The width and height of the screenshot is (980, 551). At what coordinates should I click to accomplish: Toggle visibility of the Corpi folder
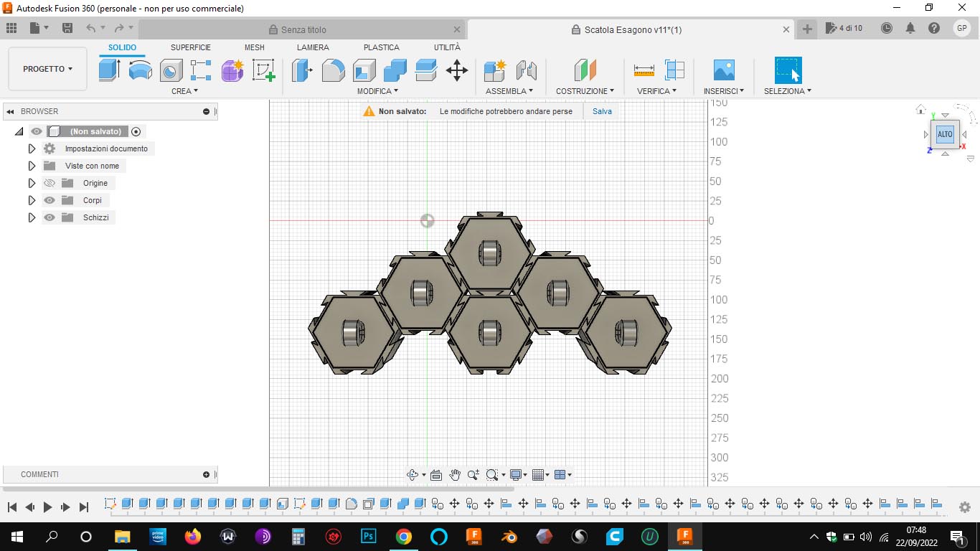(x=49, y=200)
